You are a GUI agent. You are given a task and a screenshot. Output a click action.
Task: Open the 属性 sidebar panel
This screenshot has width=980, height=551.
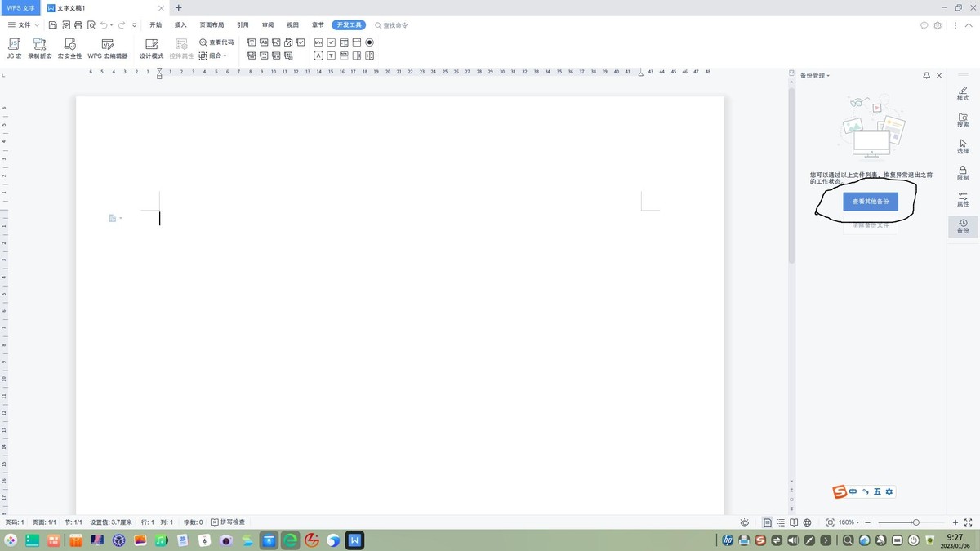(963, 199)
